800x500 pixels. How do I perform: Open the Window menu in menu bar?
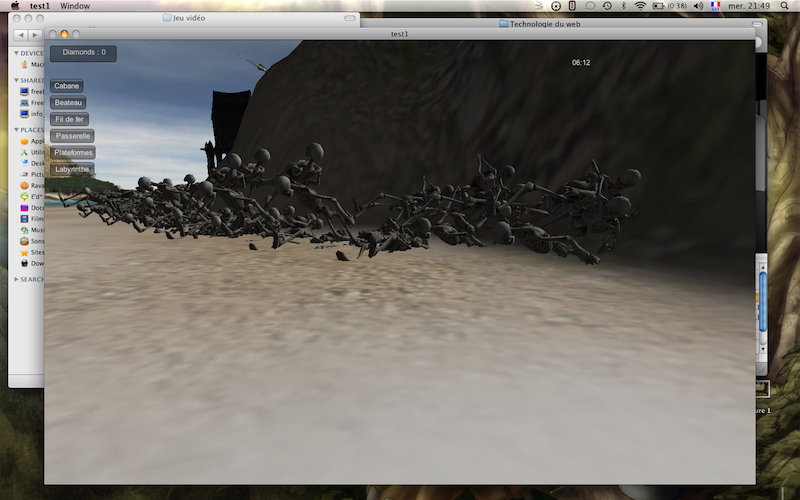74,6
